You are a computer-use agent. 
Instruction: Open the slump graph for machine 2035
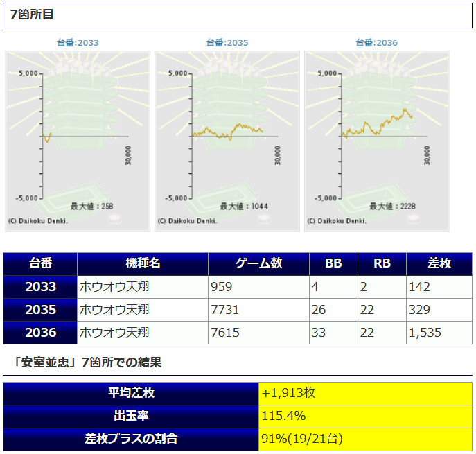point(227,141)
